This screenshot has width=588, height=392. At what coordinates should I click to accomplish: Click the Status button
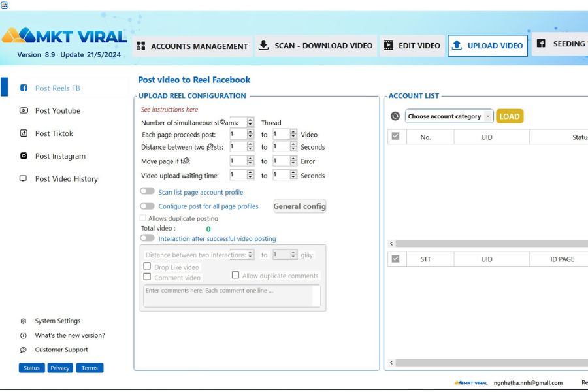(31, 368)
